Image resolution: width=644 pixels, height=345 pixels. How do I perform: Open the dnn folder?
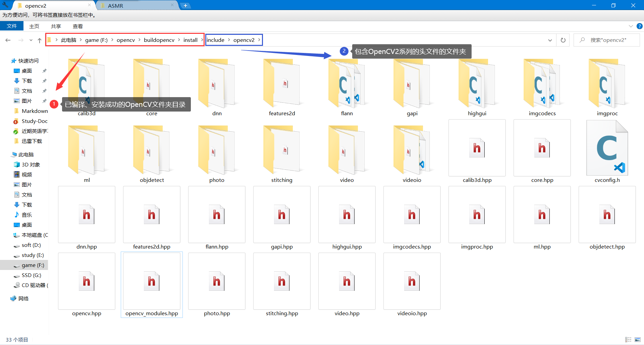pos(217,87)
